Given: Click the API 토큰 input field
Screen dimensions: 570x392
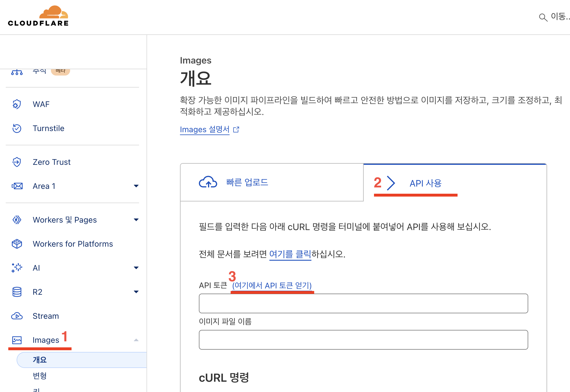Looking at the screenshot, I should (363, 303).
